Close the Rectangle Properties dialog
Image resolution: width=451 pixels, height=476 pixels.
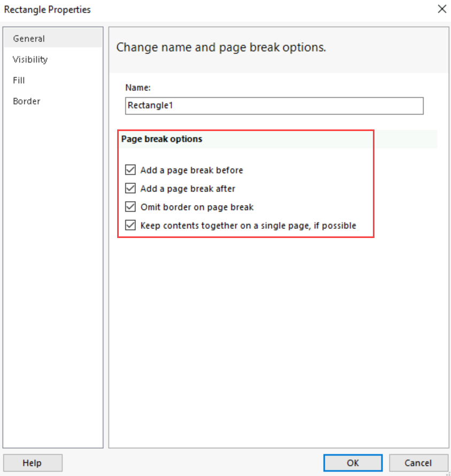point(441,9)
